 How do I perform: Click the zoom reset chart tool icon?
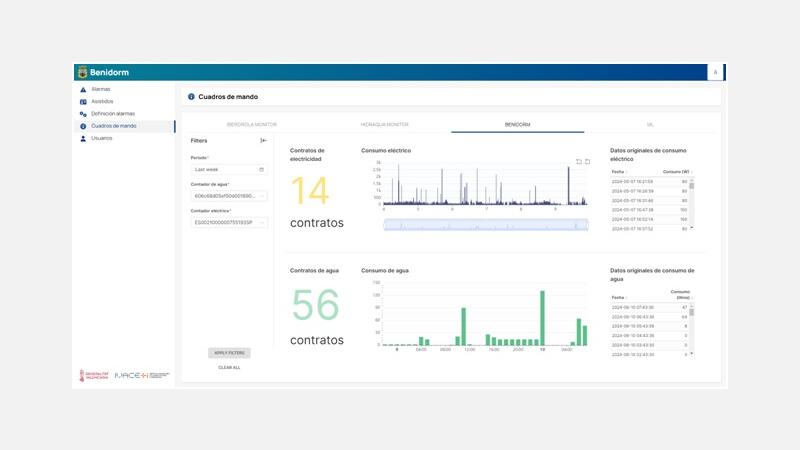[x=587, y=162]
